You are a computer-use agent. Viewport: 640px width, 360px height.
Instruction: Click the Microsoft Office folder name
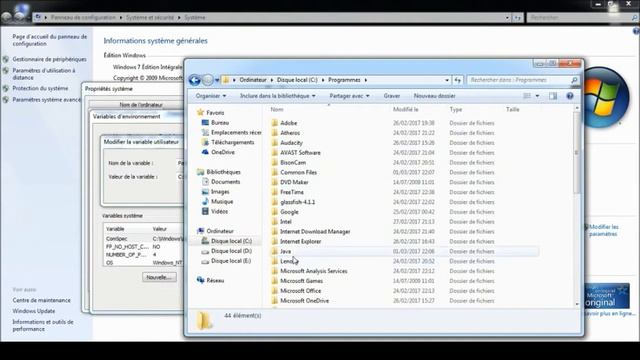[x=300, y=291]
